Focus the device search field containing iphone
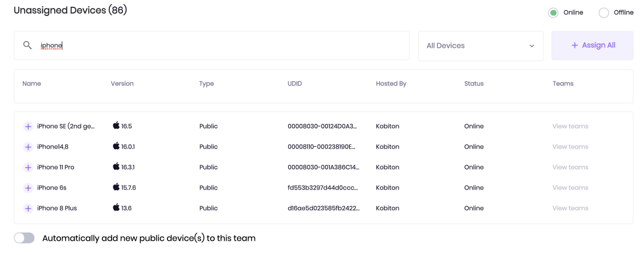 pyautogui.click(x=212, y=46)
